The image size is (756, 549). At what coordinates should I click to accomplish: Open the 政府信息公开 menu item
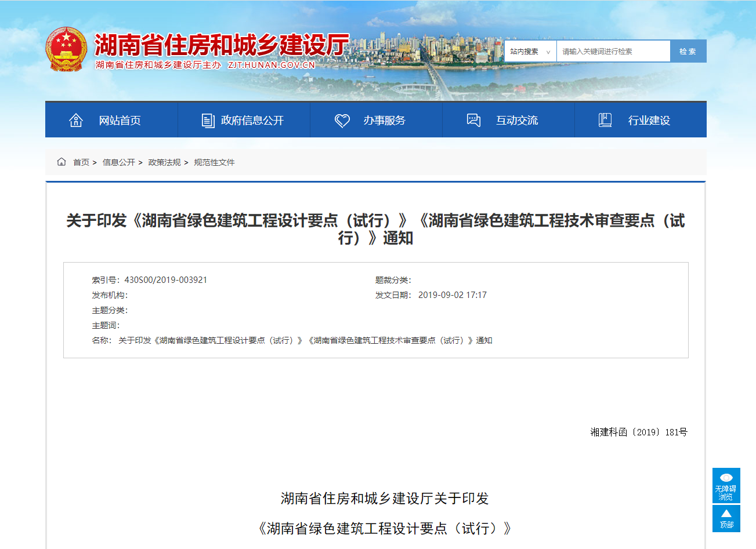252,121
